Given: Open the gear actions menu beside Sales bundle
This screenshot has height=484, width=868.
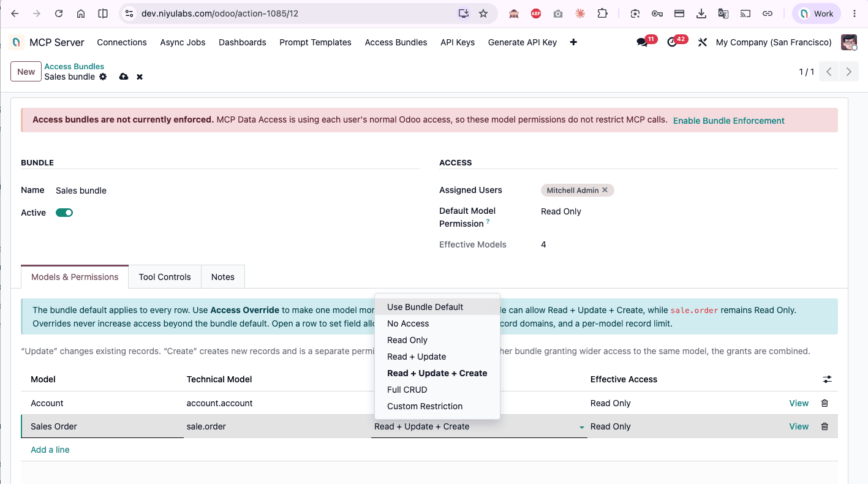Looking at the screenshot, I should point(103,77).
